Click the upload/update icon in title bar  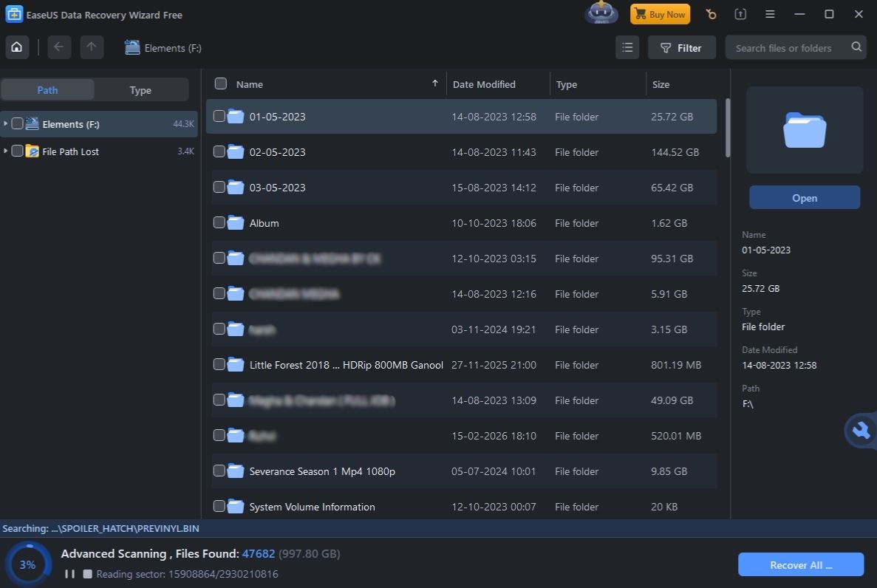[x=740, y=14]
